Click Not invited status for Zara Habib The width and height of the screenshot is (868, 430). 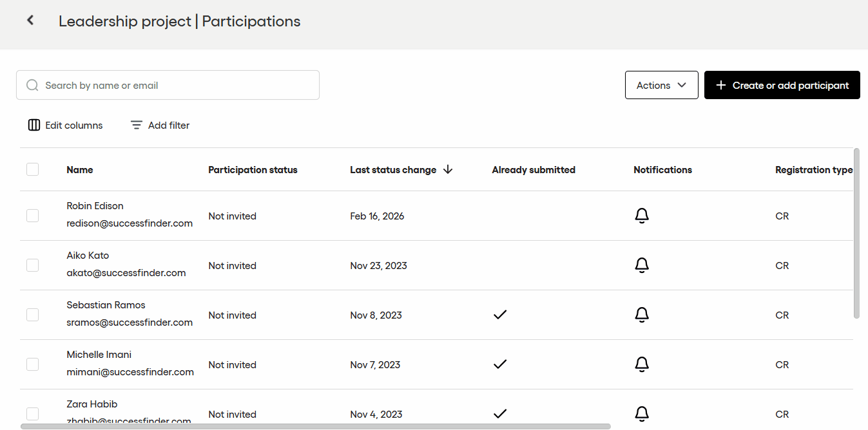(x=232, y=415)
